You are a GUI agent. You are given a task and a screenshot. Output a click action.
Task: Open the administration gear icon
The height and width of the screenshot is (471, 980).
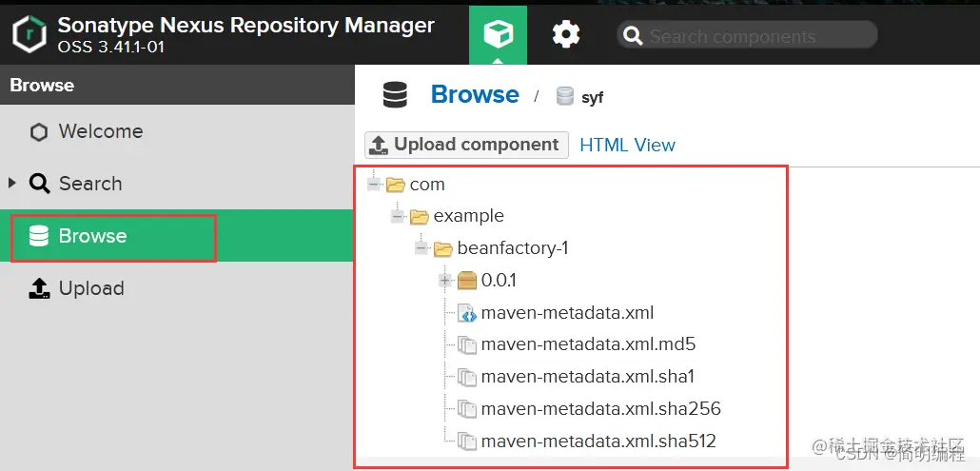point(565,34)
